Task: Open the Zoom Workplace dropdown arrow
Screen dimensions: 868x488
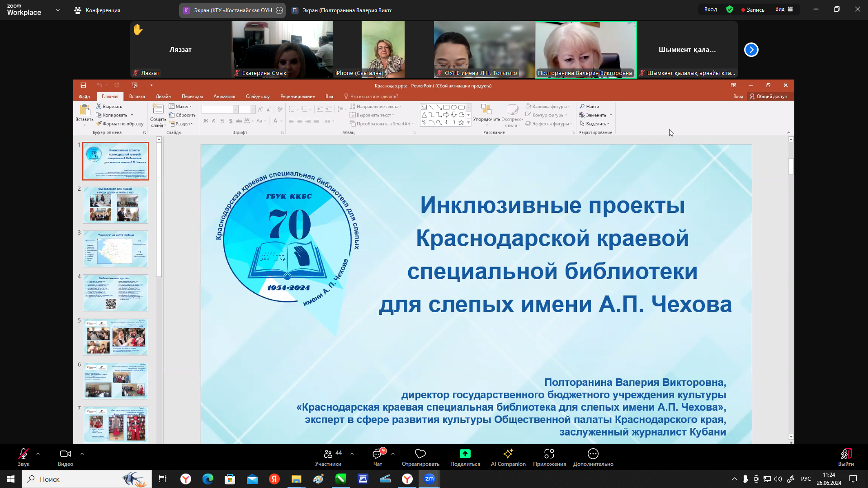Action: point(57,10)
